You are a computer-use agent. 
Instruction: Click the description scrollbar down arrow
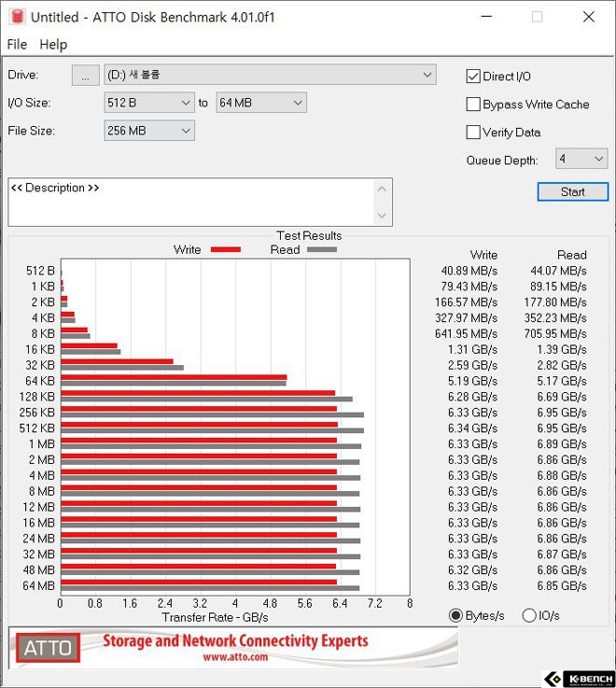coord(382,216)
